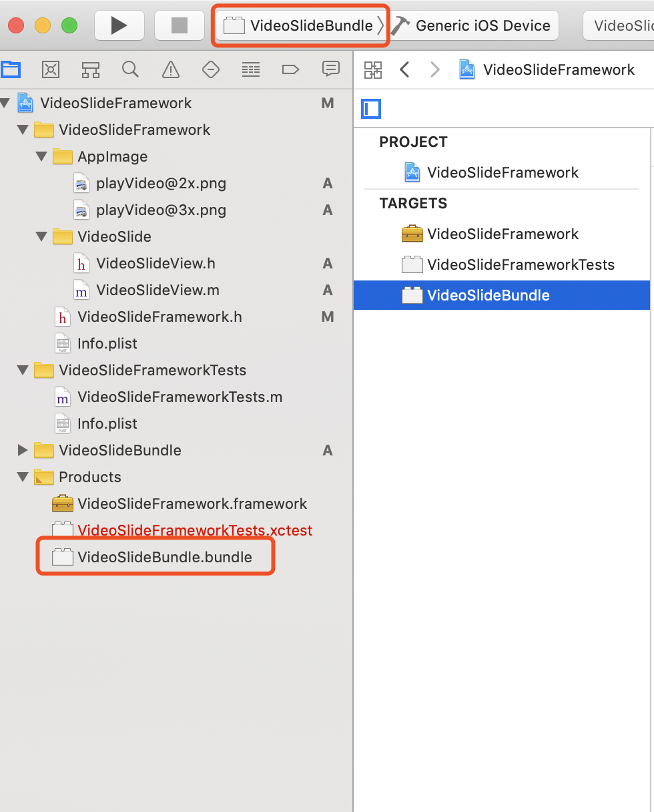Image resolution: width=654 pixels, height=812 pixels.
Task: Click VideoSlideFramework in the jump bar
Action: point(559,69)
